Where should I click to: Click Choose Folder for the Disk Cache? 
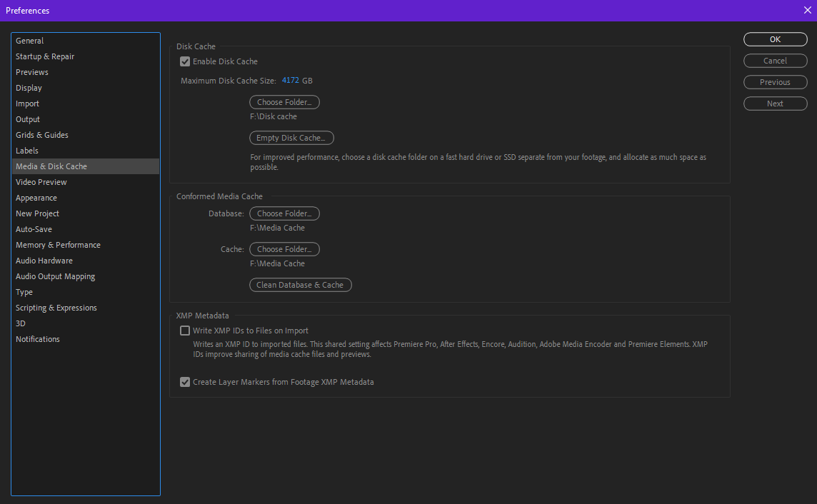tap(284, 101)
